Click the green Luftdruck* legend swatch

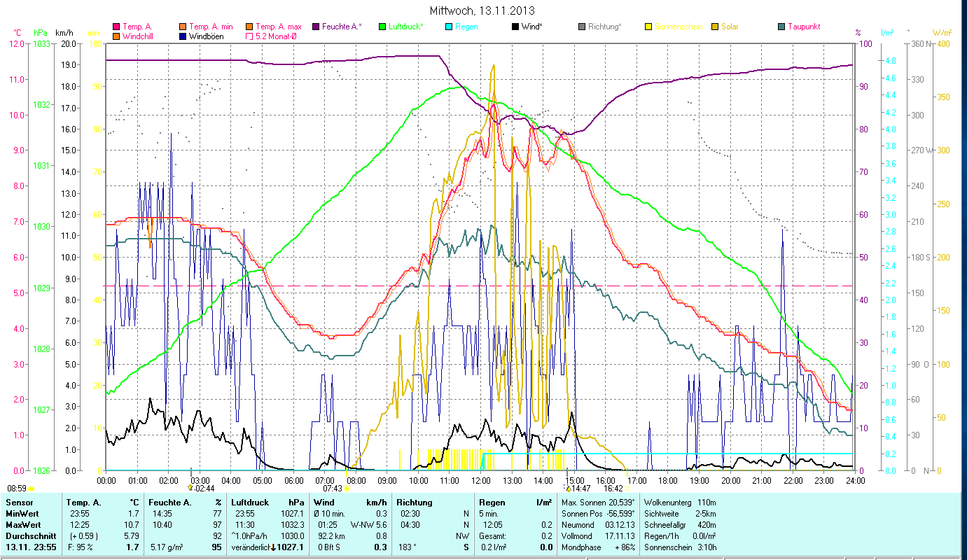click(x=382, y=27)
